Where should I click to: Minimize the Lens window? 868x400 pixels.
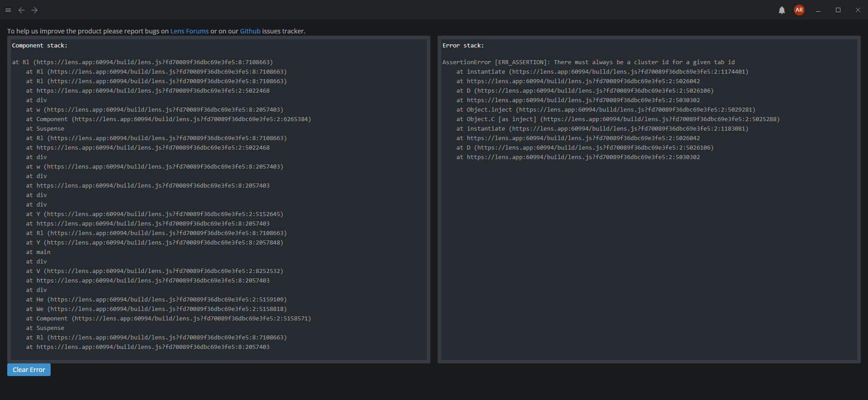tap(818, 10)
